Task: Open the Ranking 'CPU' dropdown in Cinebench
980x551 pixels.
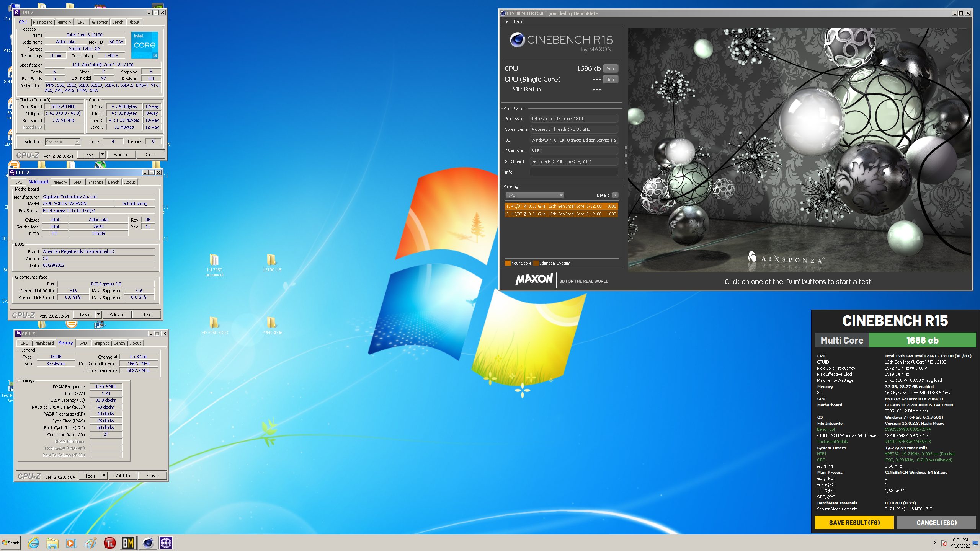Action: coord(534,195)
